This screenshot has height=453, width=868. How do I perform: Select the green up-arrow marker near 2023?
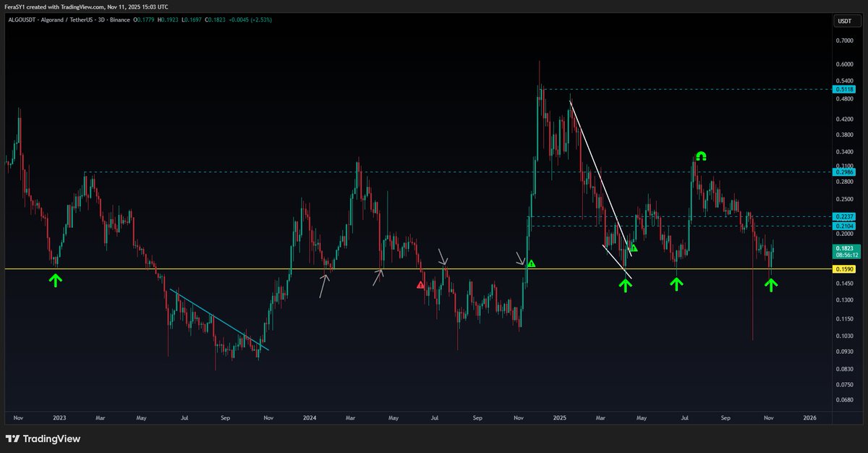point(56,279)
